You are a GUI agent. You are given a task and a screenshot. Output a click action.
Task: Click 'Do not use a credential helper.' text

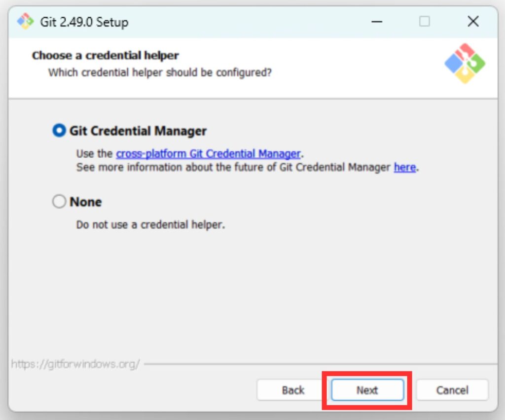(x=150, y=225)
